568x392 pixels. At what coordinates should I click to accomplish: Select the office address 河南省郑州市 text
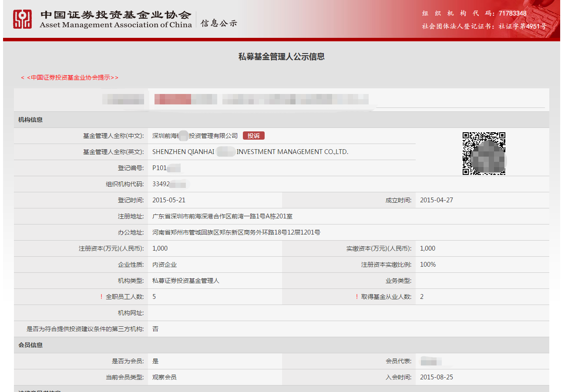(x=236, y=232)
